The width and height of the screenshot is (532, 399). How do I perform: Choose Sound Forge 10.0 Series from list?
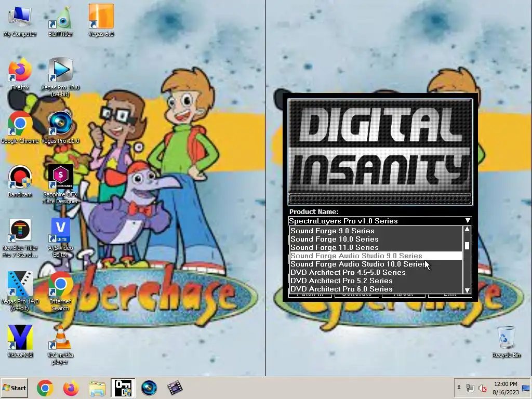(x=376, y=239)
